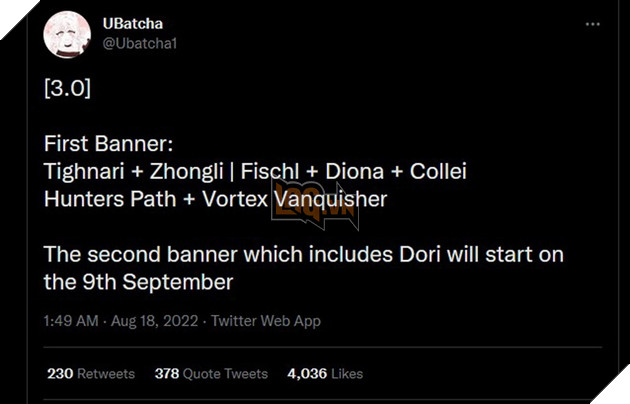Open the 1:49 AM timestamp link

coord(71,320)
